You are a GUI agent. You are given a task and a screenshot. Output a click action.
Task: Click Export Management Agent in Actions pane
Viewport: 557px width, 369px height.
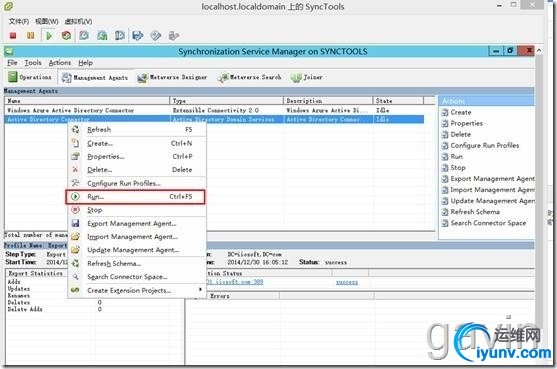point(492,179)
